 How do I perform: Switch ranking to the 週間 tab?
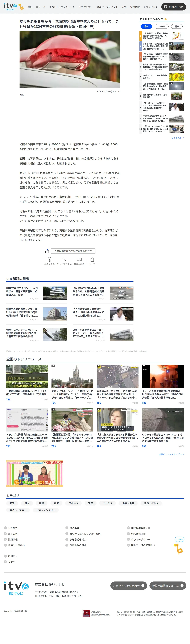tap(177, 26)
